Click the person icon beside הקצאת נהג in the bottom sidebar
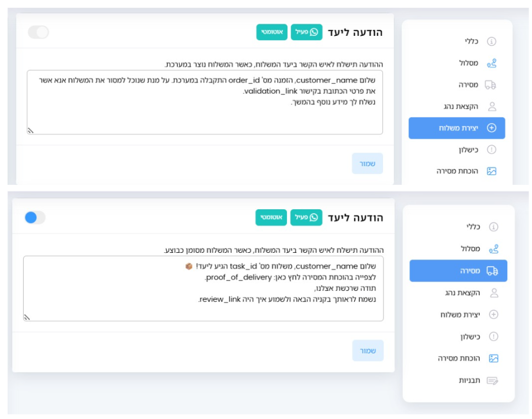532x419 pixels. pos(494,293)
